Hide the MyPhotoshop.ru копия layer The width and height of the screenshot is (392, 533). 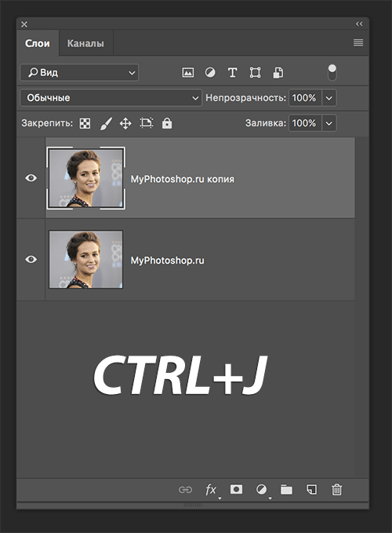click(x=31, y=177)
